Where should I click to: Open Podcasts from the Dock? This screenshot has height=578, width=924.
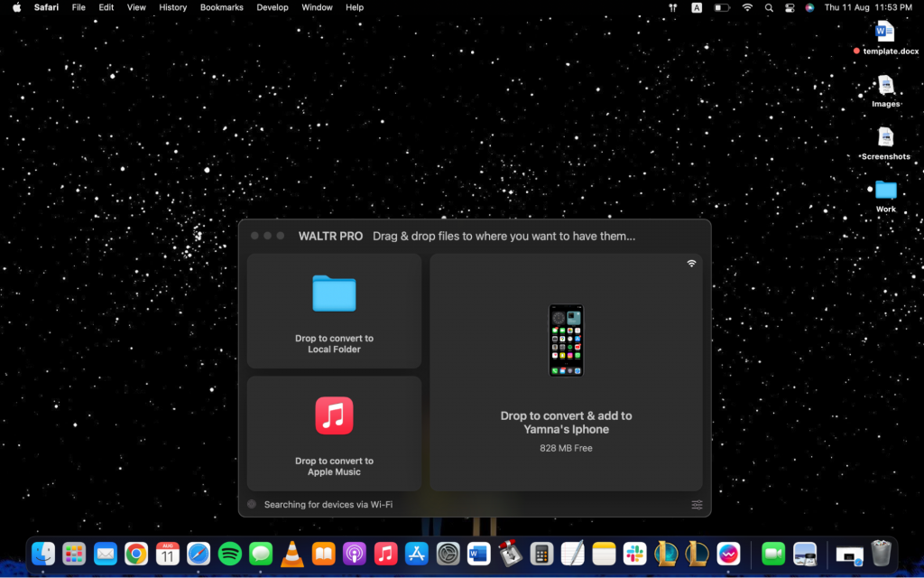tap(354, 554)
